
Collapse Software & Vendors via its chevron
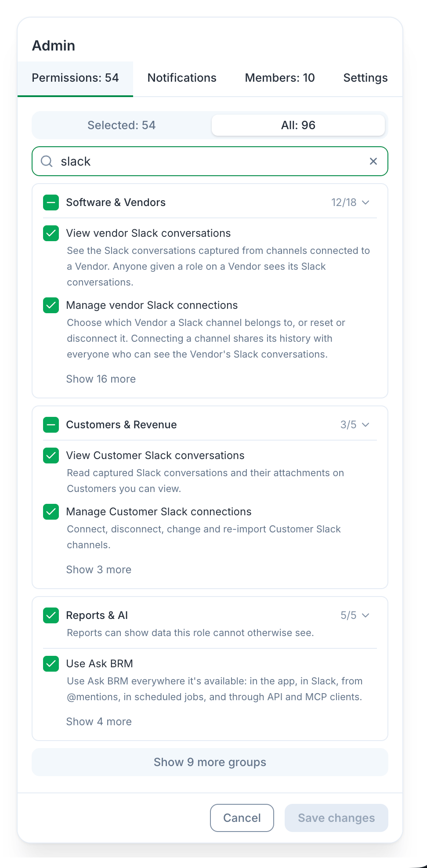(x=365, y=203)
